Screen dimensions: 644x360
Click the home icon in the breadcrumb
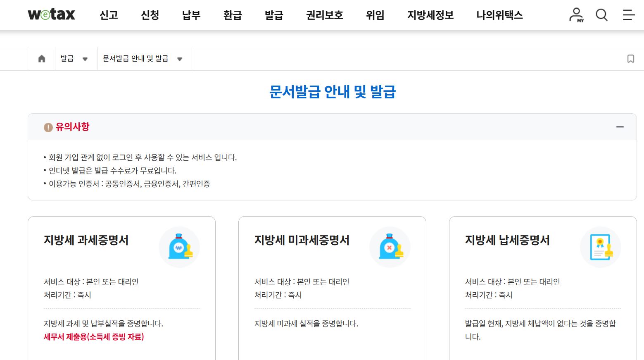(x=41, y=58)
